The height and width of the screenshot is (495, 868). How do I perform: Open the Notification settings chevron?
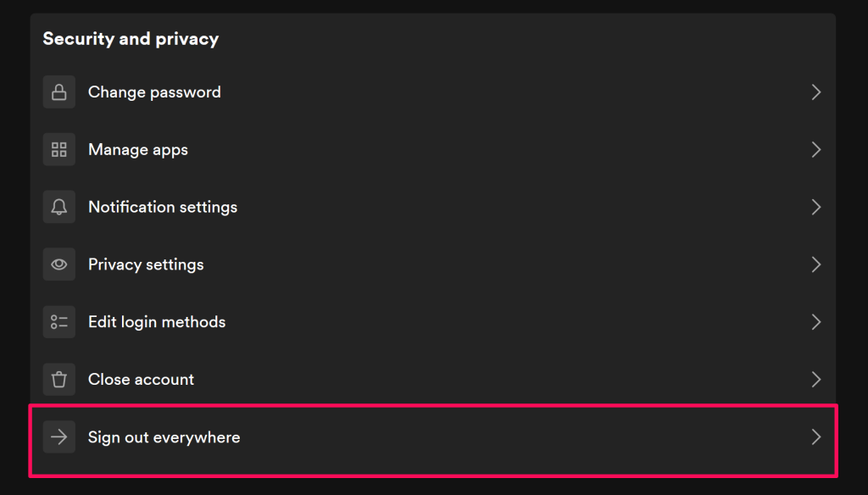tap(816, 208)
